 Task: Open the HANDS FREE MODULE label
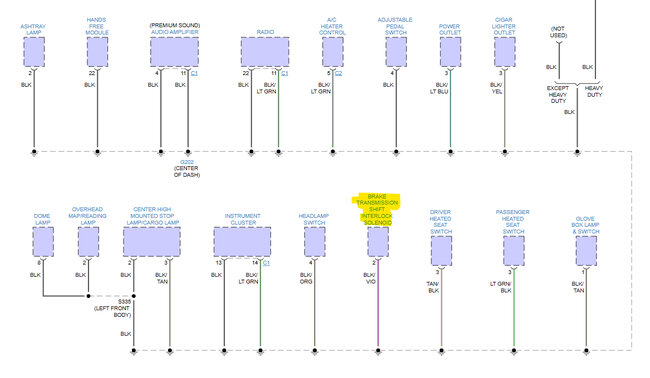pyautogui.click(x=97, y=26)
